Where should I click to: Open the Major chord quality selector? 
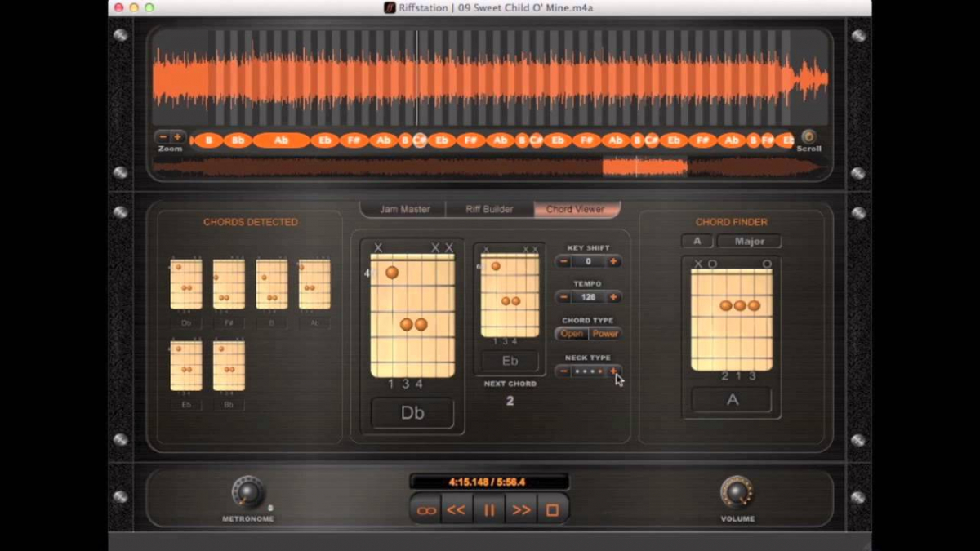(x=749, y=241)
